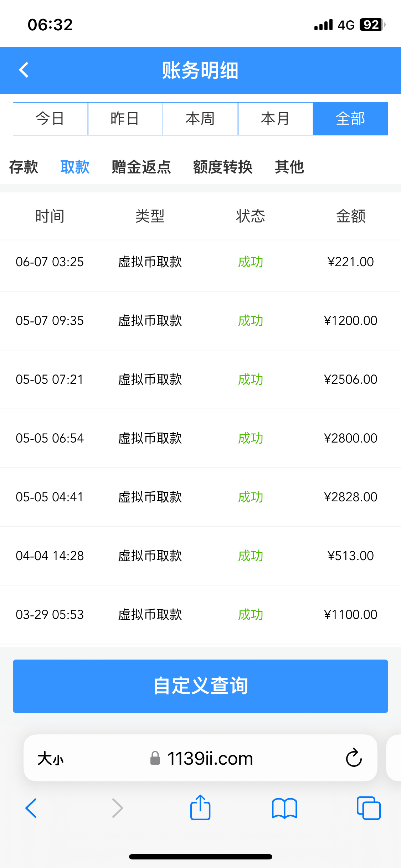
Task: Show all open Safari tabs
Action: tap(369, 808)
